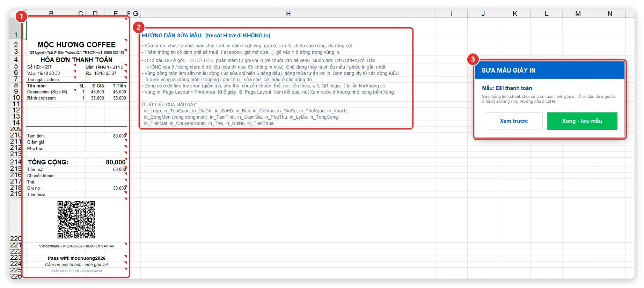Click the Bánh croissant item cell
This screenshot has height=288, width=644.
coord(51,98)
